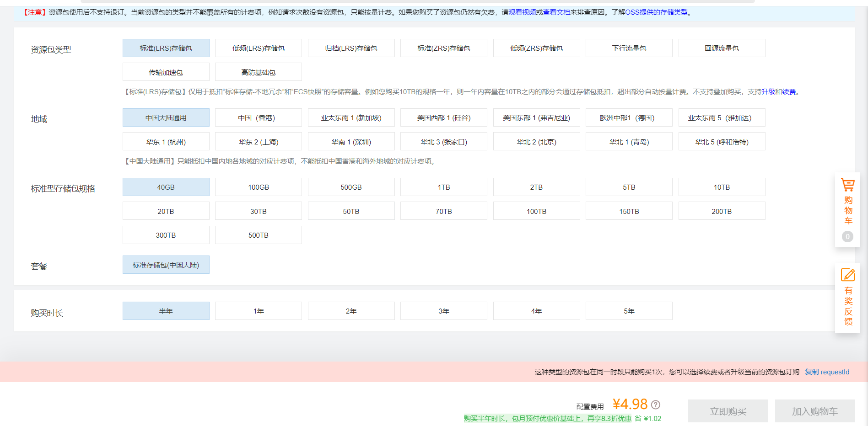
Task: Select the 30TB storage spec
Action: pyautogui.click(x=258, y=211)
